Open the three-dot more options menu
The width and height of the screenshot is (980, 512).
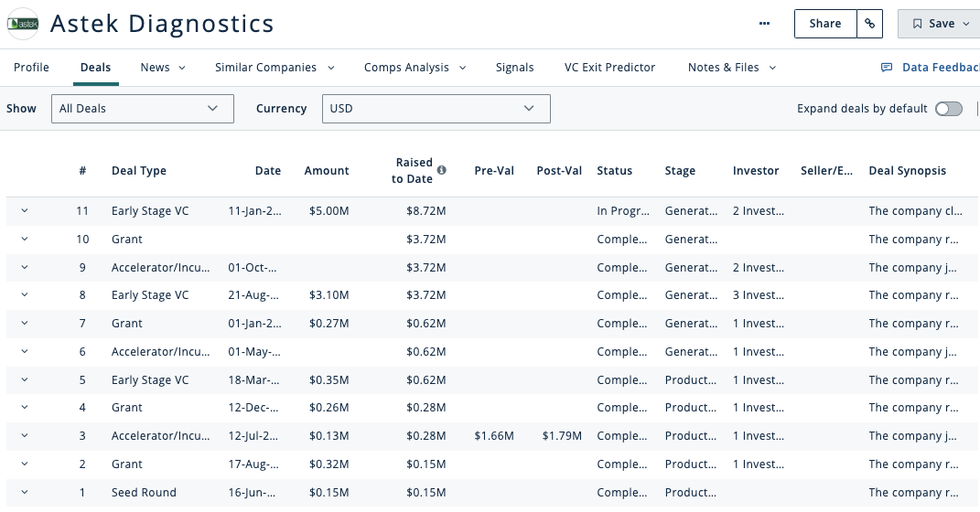pyautogui.click(x=765, y=24)
